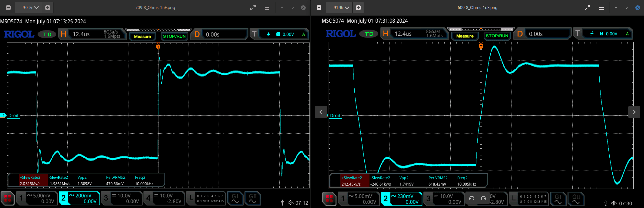The image size is (644, 208).
Task: Go to previous image in right viewer
Action: [x=321, y=112]
